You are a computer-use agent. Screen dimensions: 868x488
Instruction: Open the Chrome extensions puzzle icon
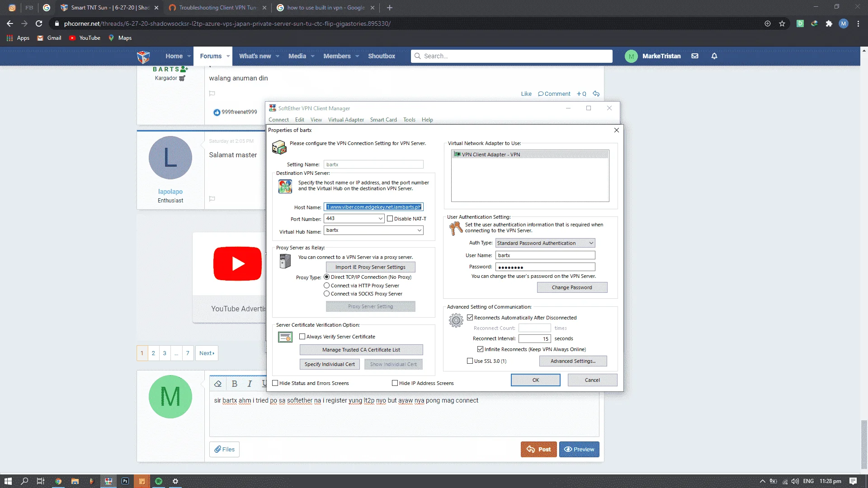[829, 23]
